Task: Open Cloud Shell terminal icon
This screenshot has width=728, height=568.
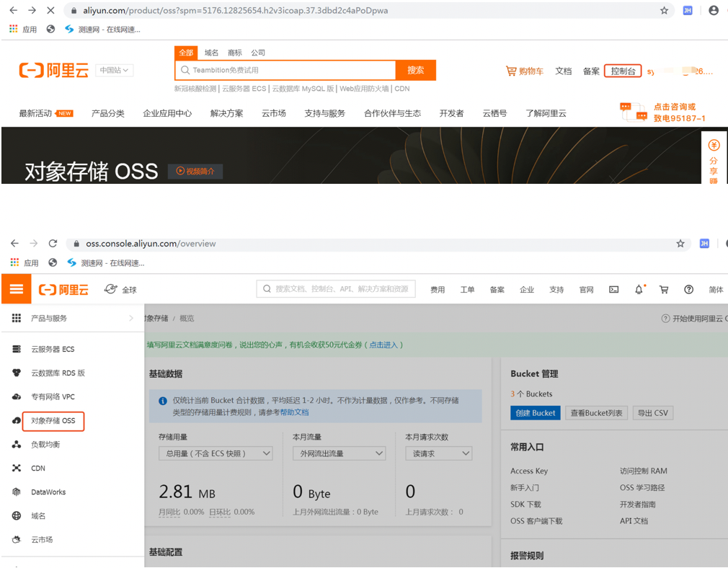Action: pyautogui.click(x=614, y=289)
